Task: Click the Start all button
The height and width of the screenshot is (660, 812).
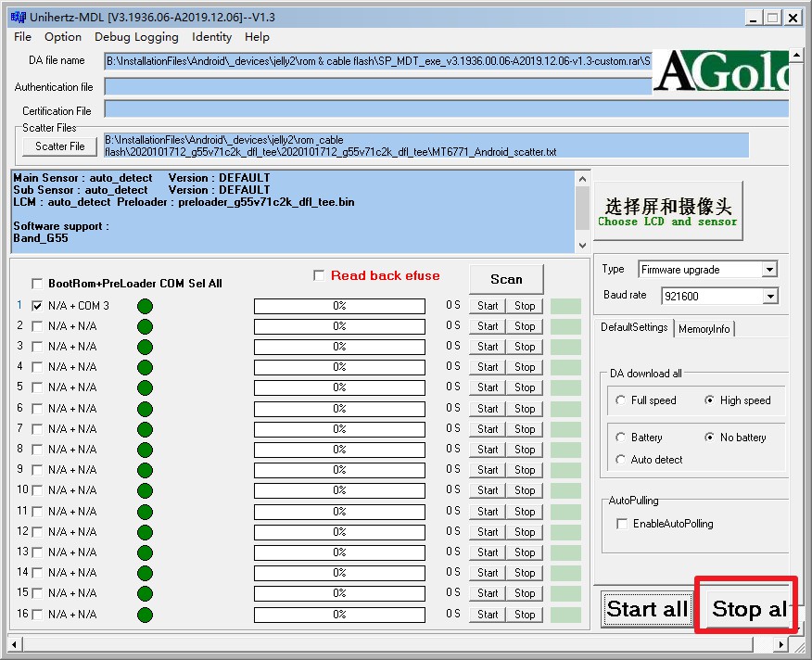Action: [647, 609]
